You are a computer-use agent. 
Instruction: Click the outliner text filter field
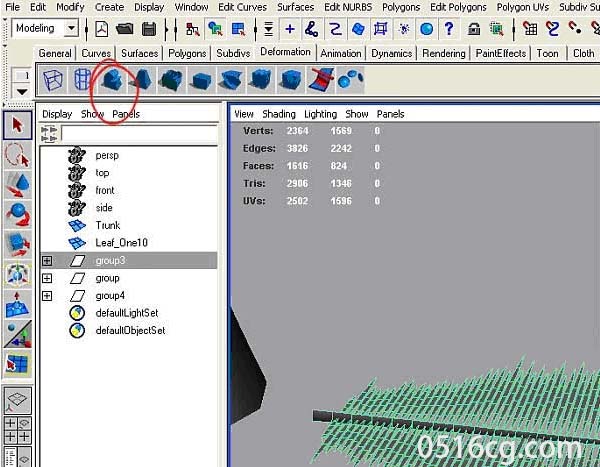click(x=139, y=134)
